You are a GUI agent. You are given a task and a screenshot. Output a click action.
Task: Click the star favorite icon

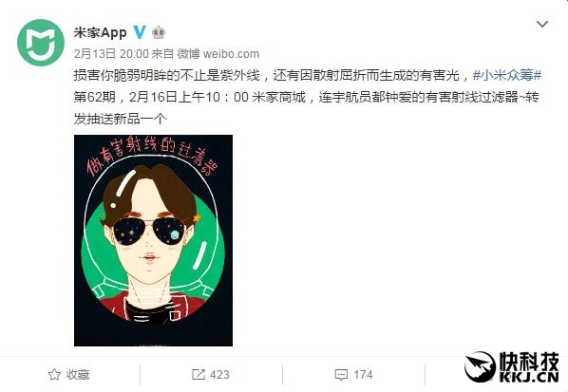point(54,374)
